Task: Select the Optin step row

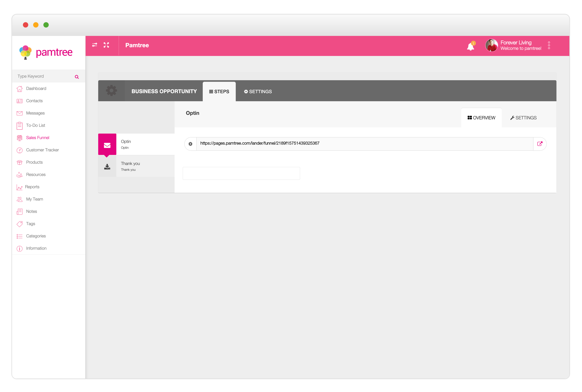Action: [x=136, y=144]
